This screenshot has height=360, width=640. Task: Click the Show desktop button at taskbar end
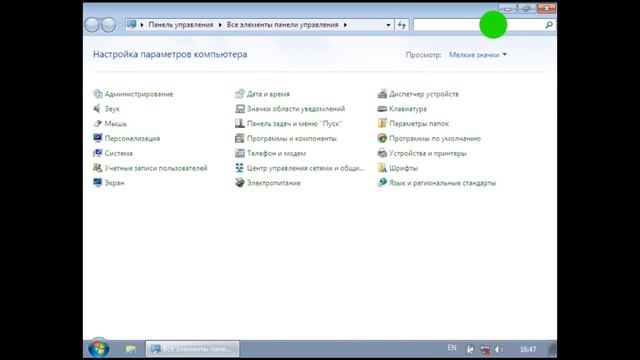(553, 349)
